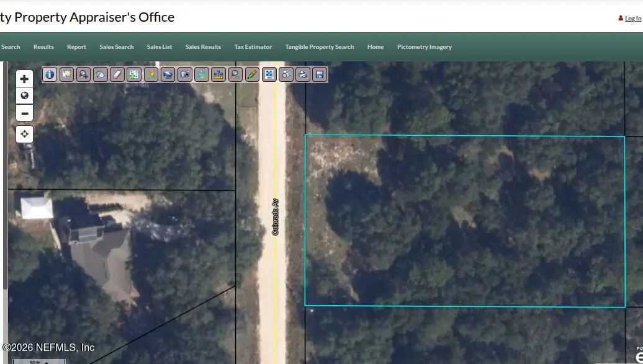Screen dimensions: 643x364
Task: Choose the zoom magnifier tool
Action: pyautogui.click(x=83, y=74)
